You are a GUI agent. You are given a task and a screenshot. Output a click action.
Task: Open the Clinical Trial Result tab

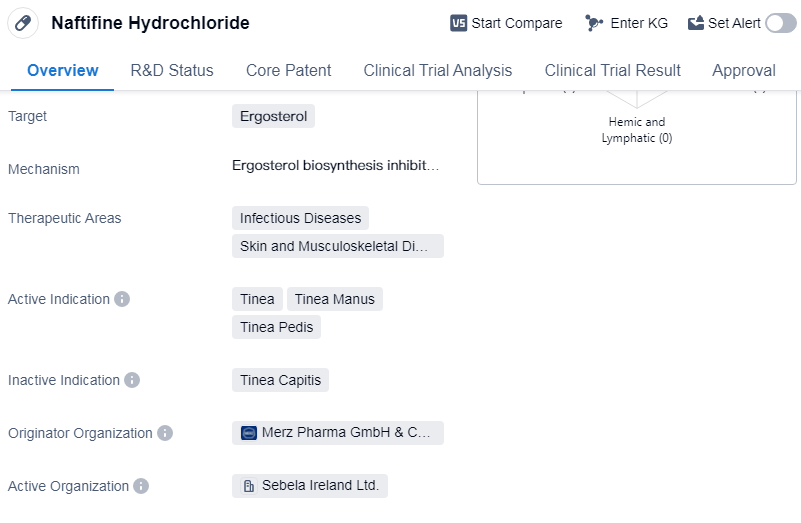click(x=612, y=70)
